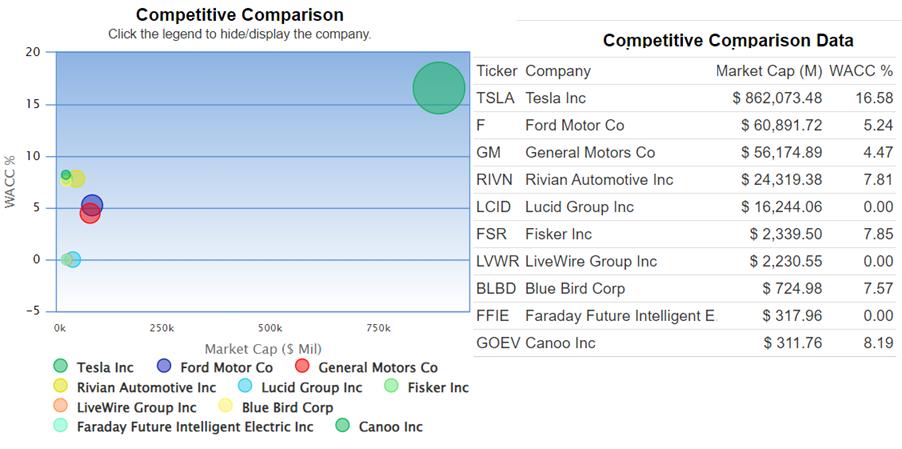
Task: Click the large Tesla bubble in chart
Action: pyautogui.click(x=439, y=88)
